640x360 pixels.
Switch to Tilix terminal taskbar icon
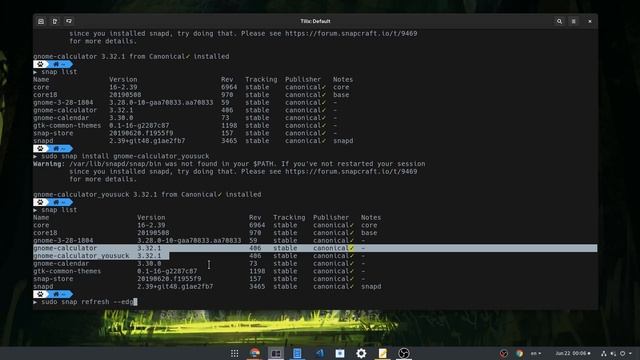pyautogui.click(x=276, y=353)
